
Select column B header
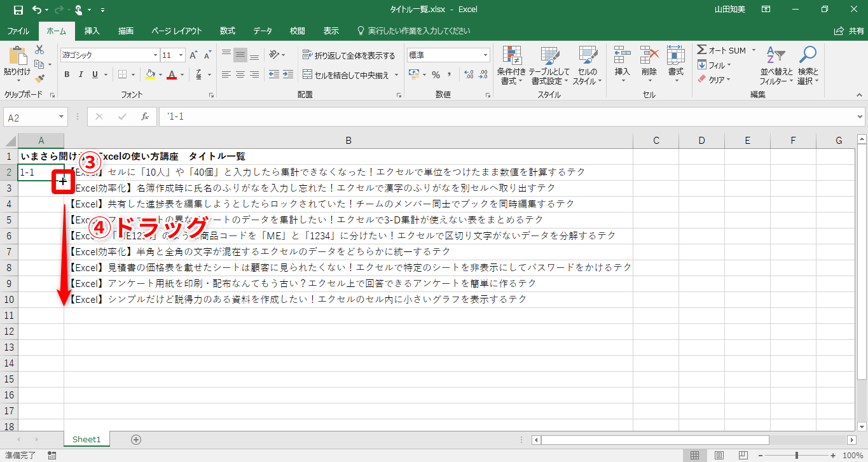pyautogui.click(x=348, y=140)
